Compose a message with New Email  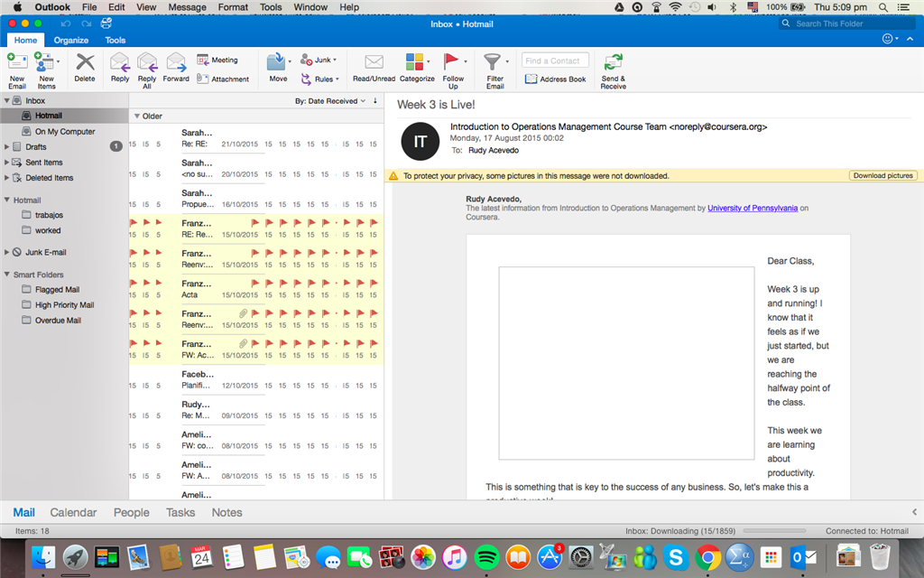click(17, 70)
